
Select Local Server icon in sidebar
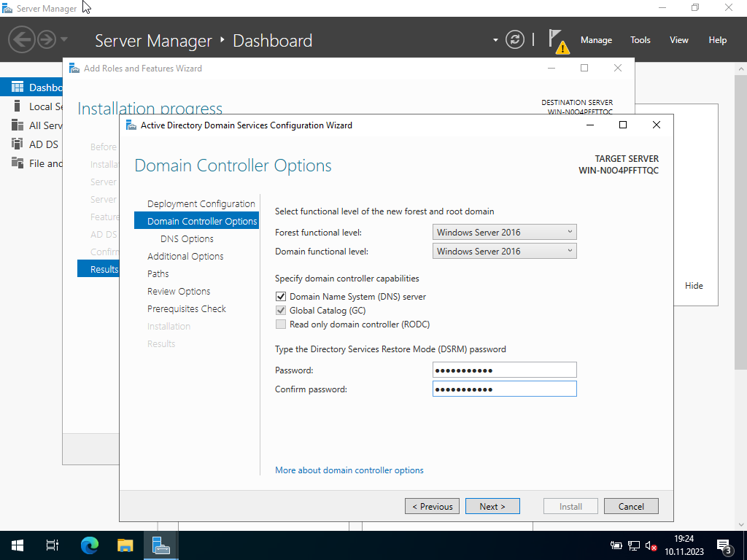coord(18,106)
